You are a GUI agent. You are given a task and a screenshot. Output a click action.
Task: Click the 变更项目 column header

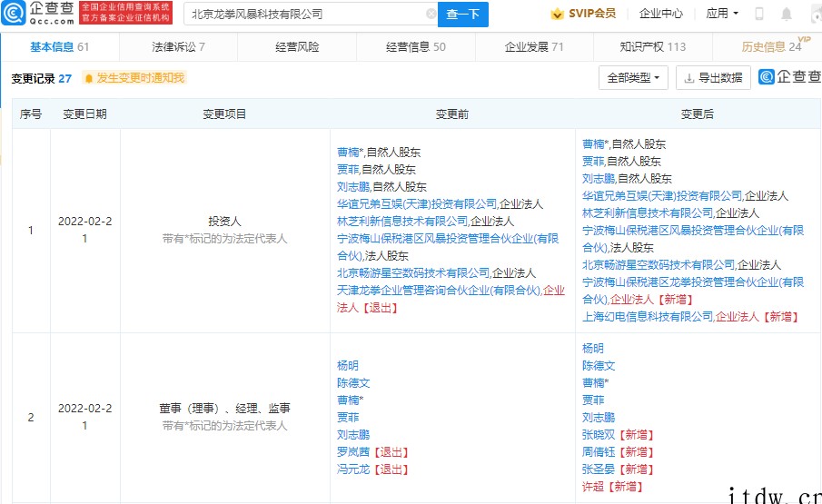coord(224,114)
